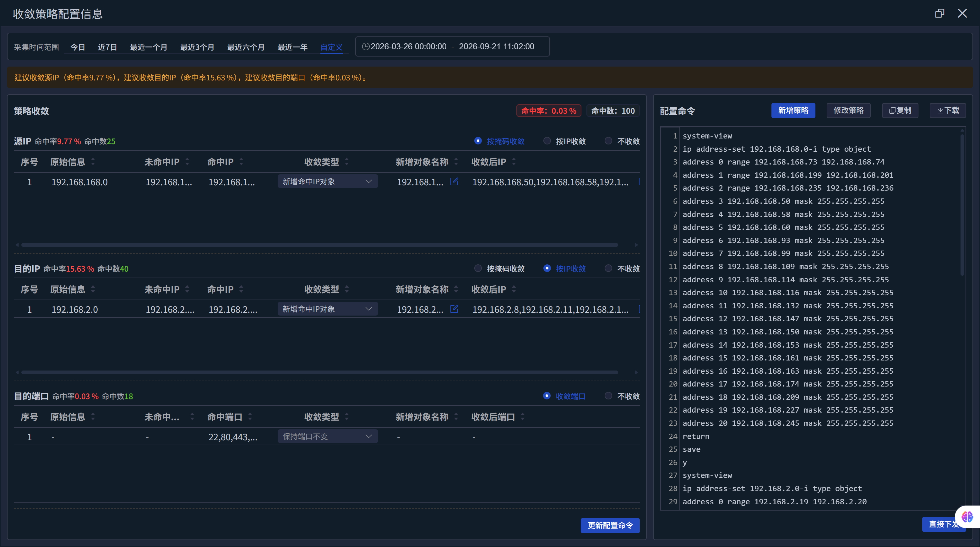Open the AI assistant brain icon
Image resolution: width=980 pixels, height=547 pixels.
click(x=967, y=517)
